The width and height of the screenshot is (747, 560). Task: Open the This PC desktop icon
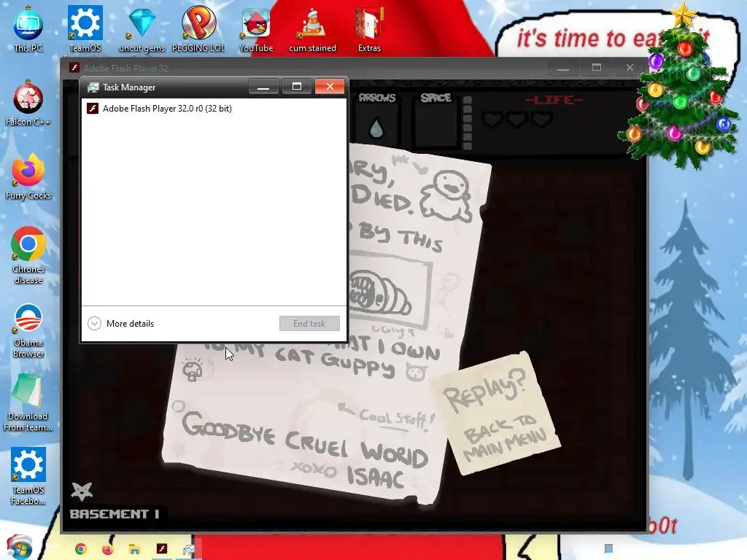tap(28, 28)
